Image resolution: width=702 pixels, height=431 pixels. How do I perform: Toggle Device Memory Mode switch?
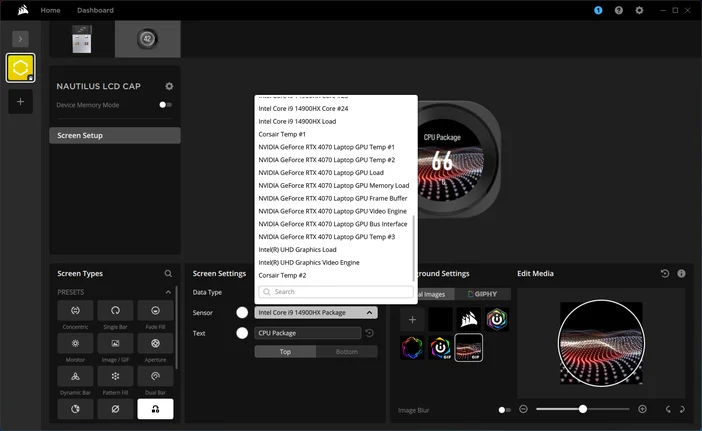(x=165, y=105)
